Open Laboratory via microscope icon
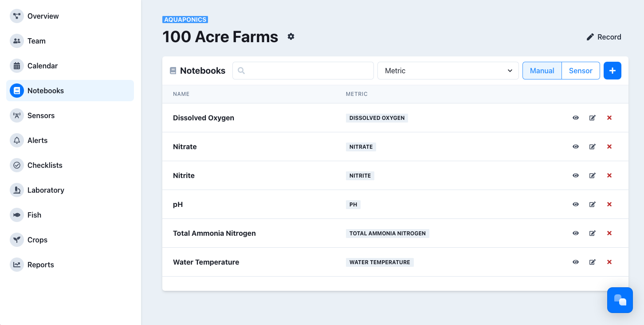644x325 pixels. click(17, 190)
